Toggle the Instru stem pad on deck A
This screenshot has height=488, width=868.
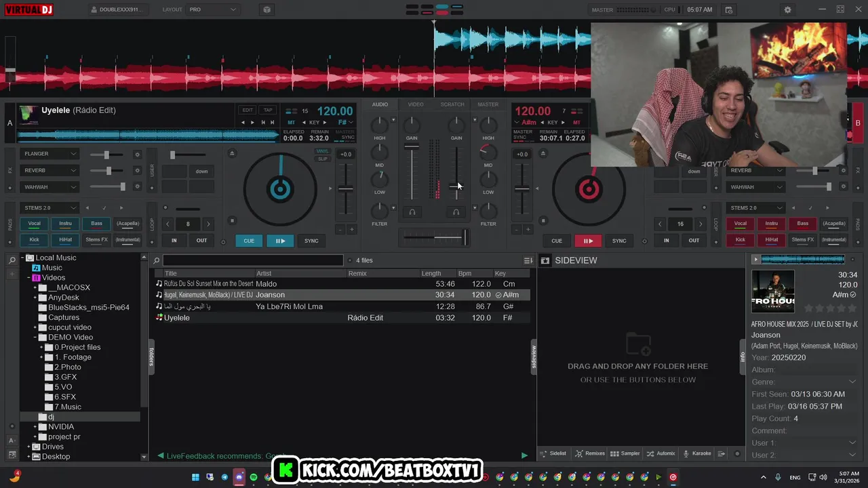click(65, 224)
